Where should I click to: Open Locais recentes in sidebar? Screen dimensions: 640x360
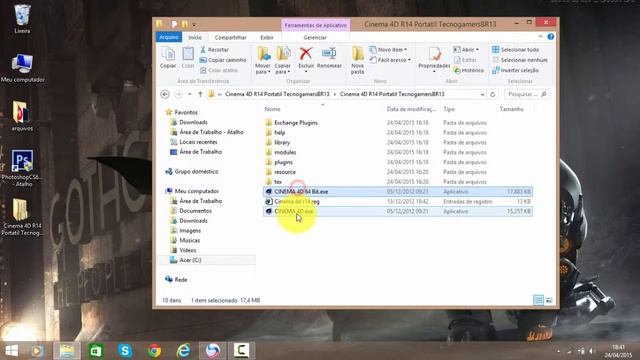198,142
